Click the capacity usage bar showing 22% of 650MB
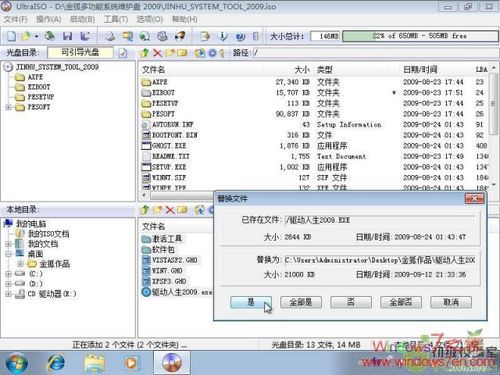The image size is (500, 375). pyautogui.click(x=420, y=36)
